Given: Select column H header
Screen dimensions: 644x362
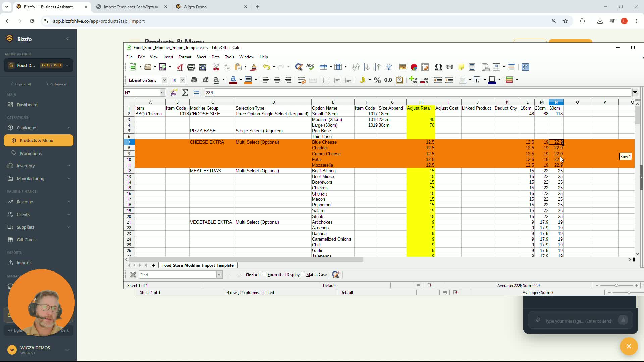Looking at the screenshot, I should (x=421, y=102).
